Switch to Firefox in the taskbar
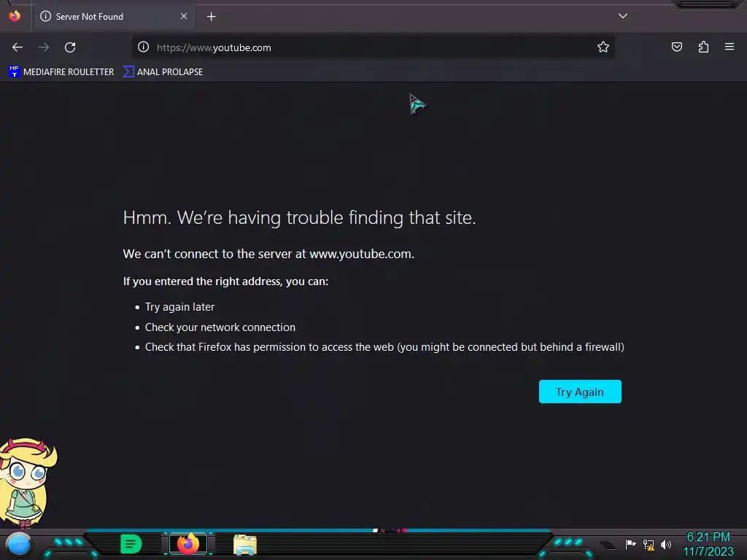747x560 pixels. [188, 544]
